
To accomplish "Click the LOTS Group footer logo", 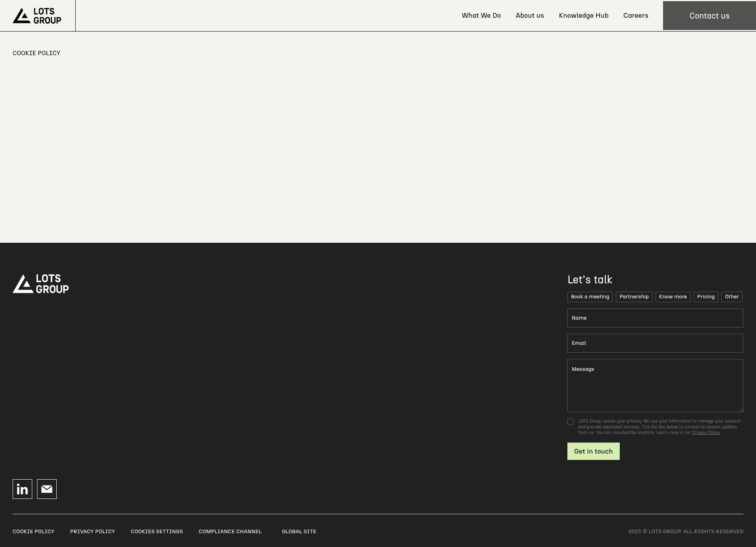I will click(41, 284).
